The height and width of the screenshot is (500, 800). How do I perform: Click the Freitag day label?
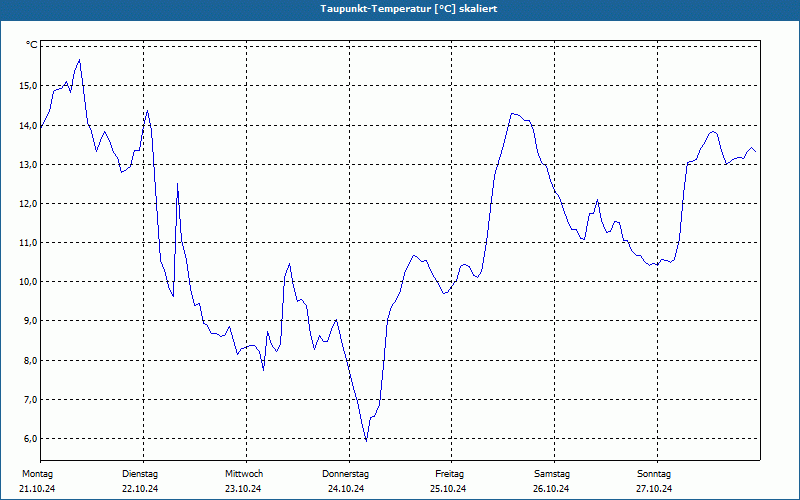click(449, 474)
